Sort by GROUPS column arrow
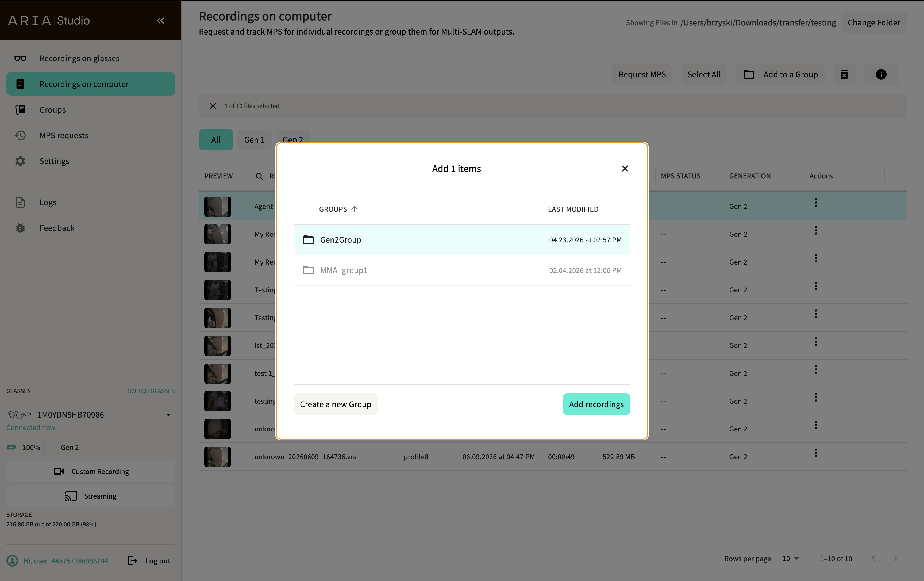The image size is (924, 581). point(354,209)
